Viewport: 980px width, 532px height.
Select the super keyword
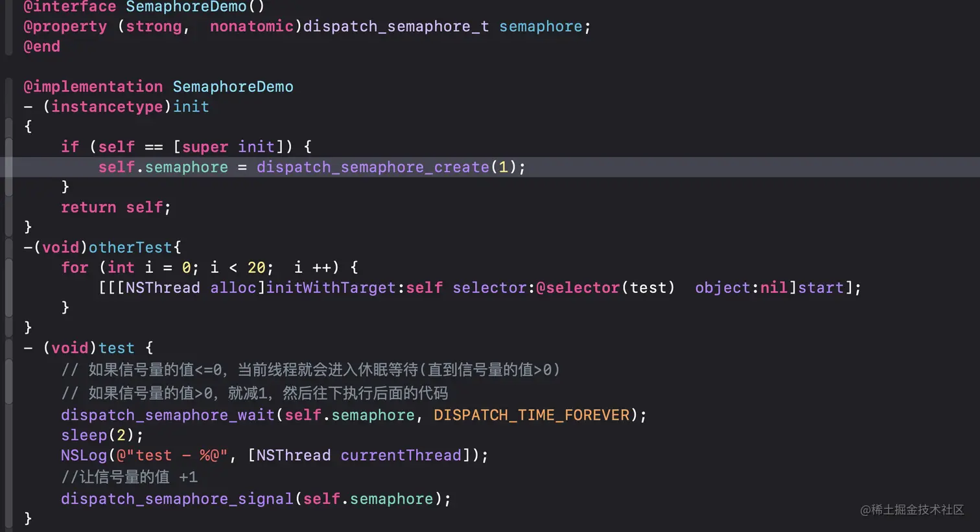205,147
